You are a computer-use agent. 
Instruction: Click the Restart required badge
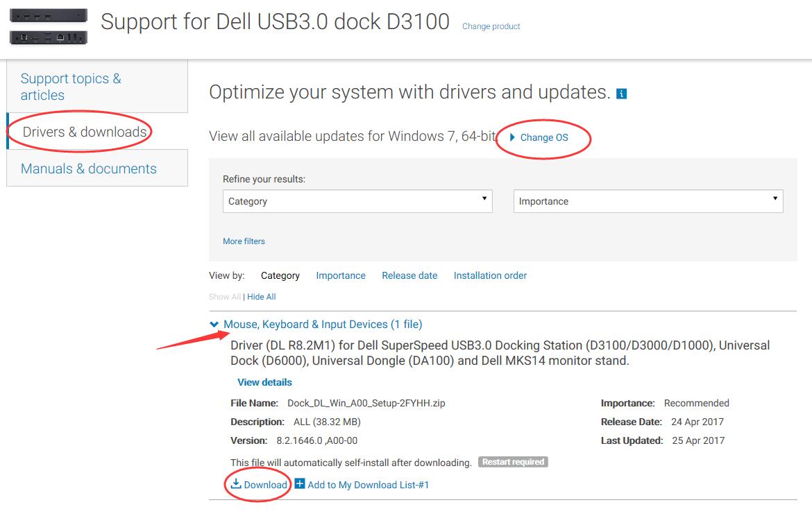point(513,462)
